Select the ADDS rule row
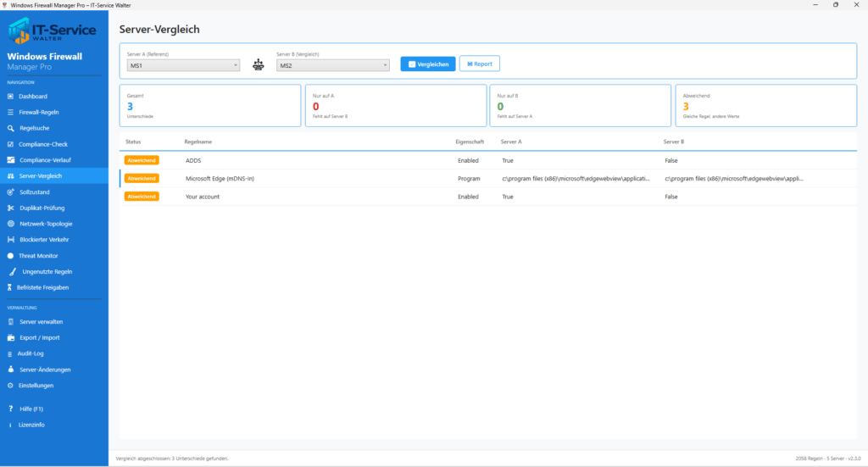Screen dimensions: 868x467 tap(488, 160)
